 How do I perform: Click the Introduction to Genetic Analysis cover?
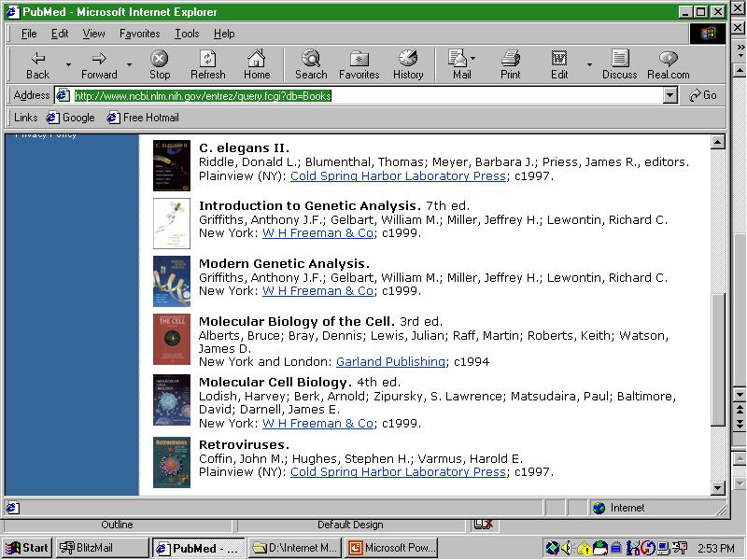click(172, 223)
